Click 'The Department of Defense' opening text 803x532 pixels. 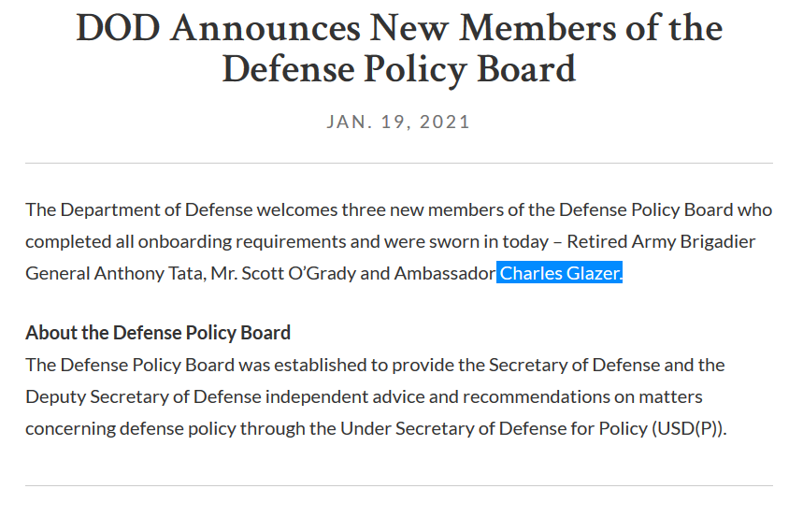click(139, 210)
